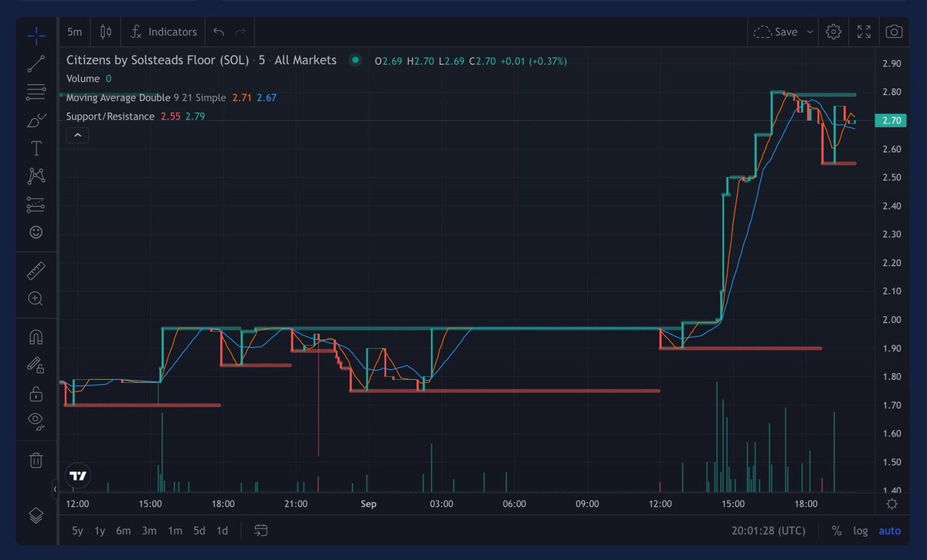Select the Support/Resistance indicator legend

(x=110, y=116)
